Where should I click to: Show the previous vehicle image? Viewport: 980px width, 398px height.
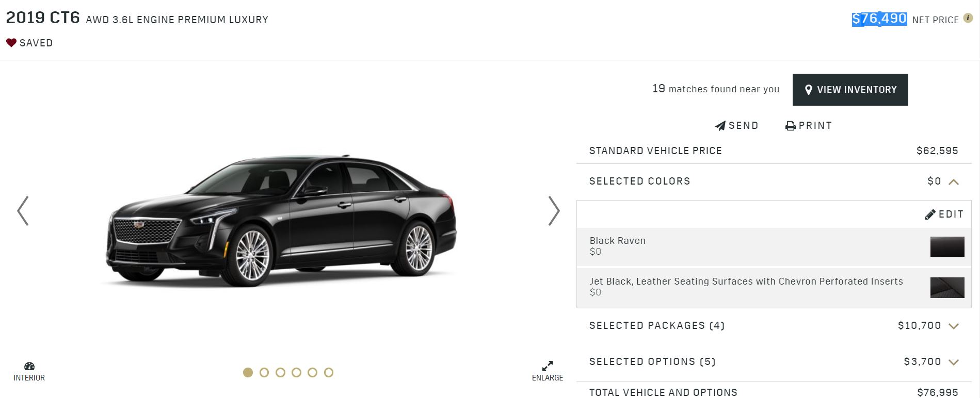23,210
